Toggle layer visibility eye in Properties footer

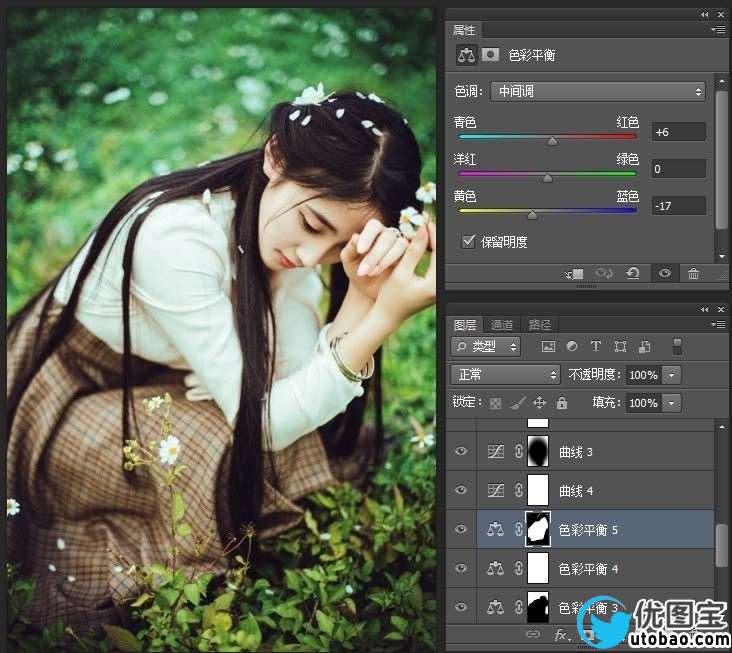coord(665,273)
